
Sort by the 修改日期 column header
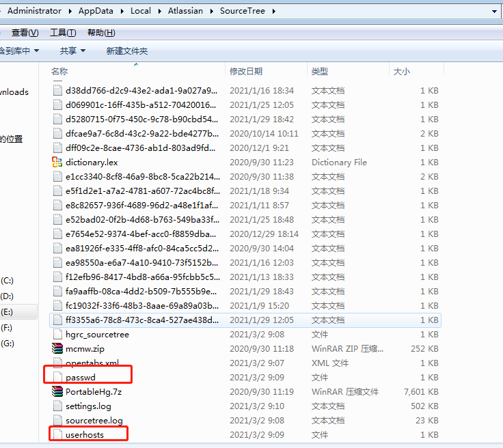click(x=267, y=71)
